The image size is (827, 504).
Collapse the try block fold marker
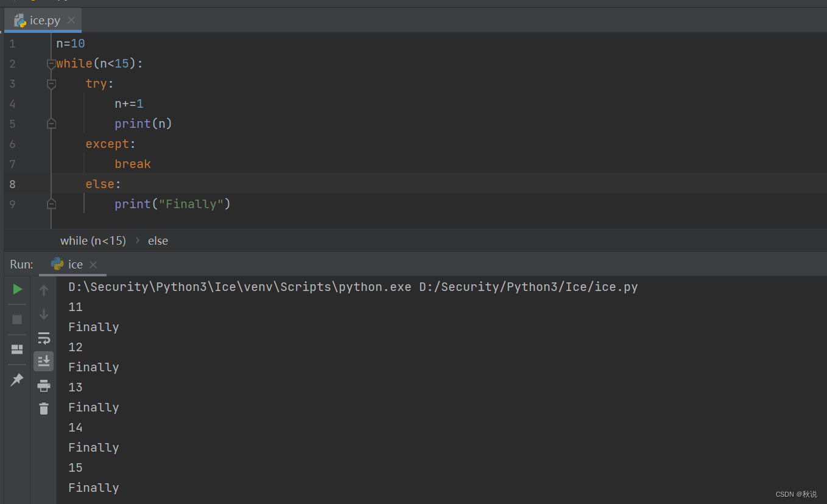click(51, 84)
